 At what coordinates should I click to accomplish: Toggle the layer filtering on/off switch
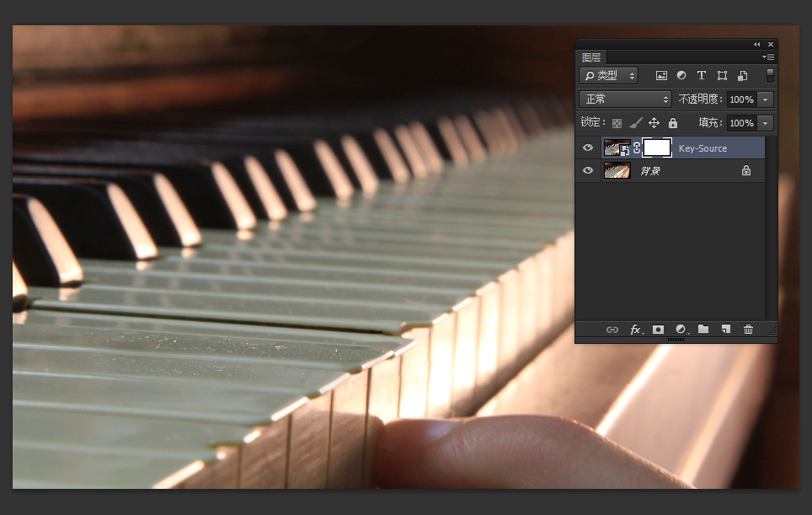[x=770, y=75]
